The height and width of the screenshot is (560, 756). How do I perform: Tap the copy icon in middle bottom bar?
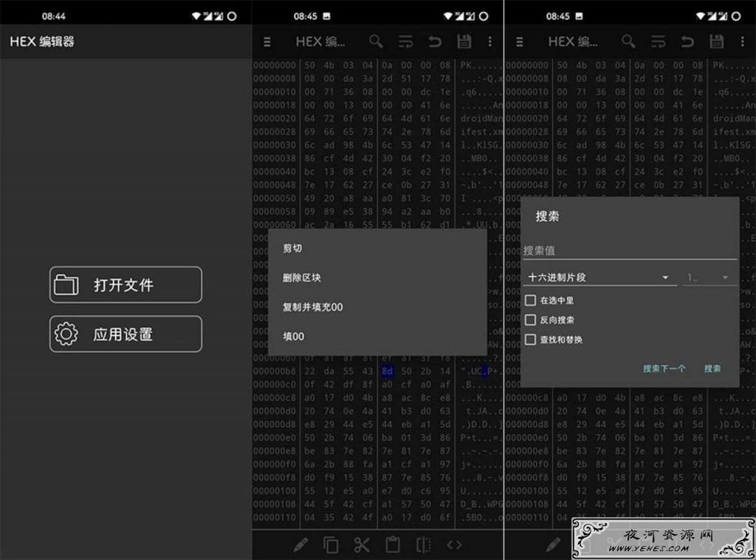331,545
